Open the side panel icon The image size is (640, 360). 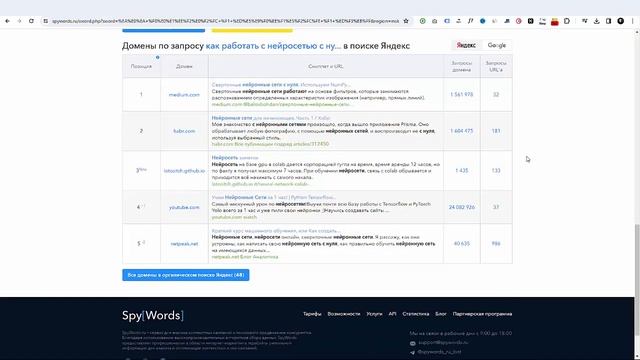[x=608, y=21]
